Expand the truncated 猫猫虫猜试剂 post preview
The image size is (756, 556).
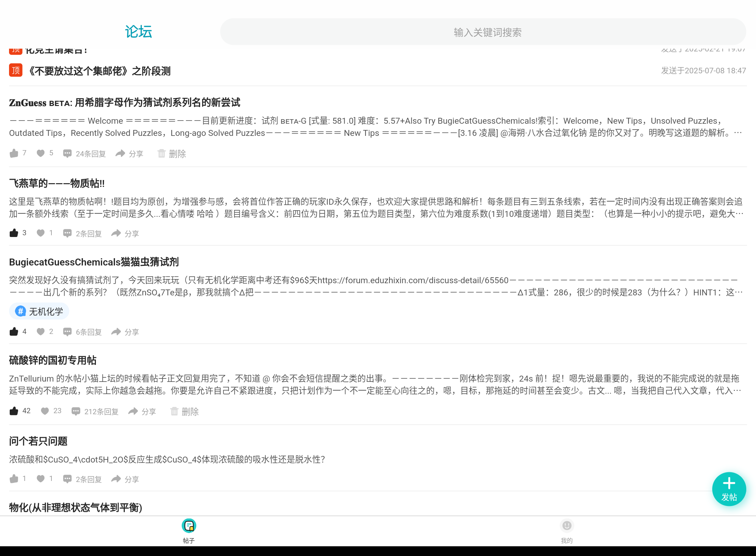[739, 292]
